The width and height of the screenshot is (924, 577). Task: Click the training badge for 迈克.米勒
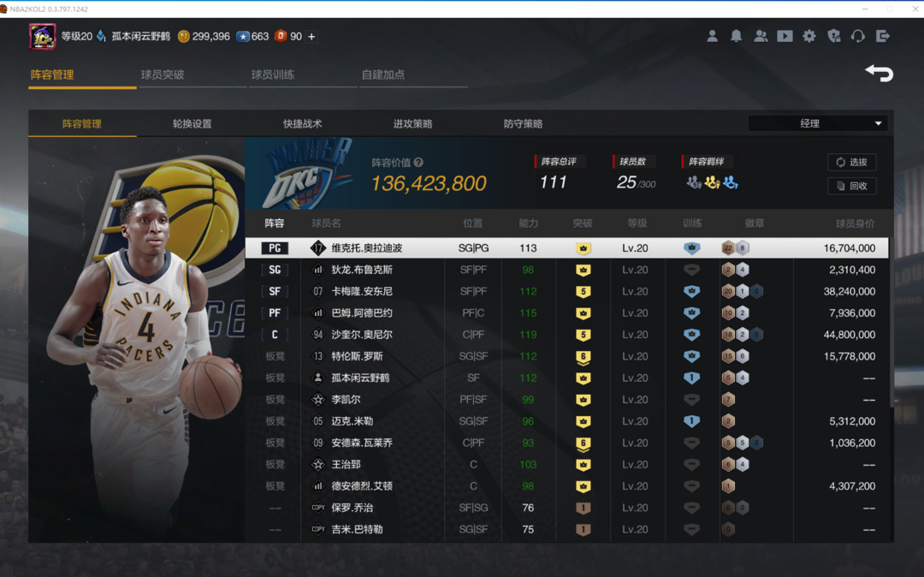click(692, 421)
